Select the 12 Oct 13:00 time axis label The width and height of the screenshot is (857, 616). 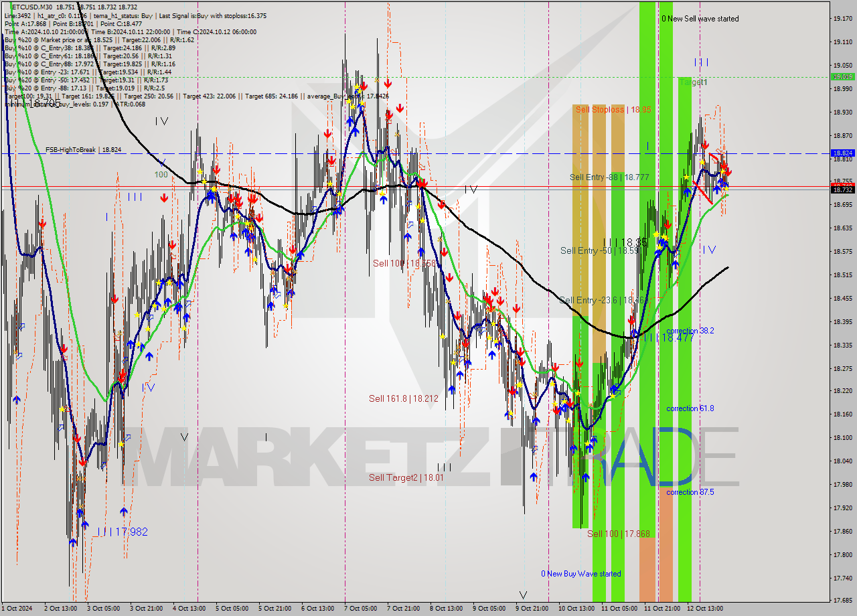pyautogui.click(x=705, y=609)
